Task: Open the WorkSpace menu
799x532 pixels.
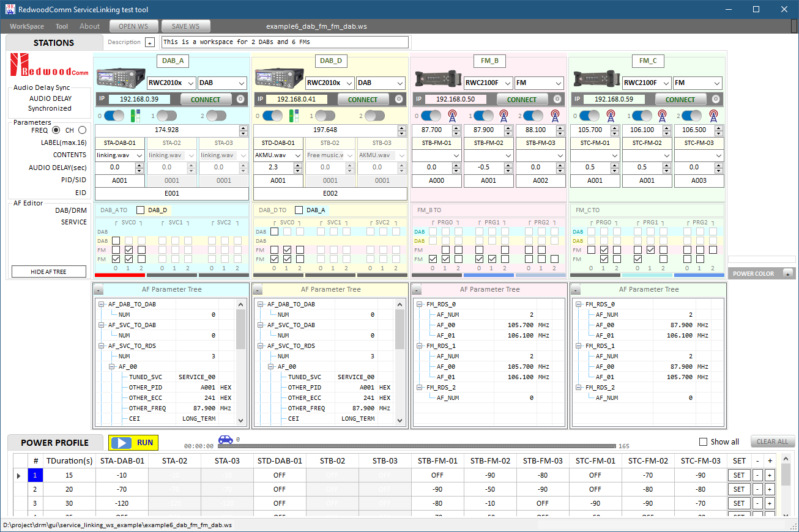Action: point(27,26)
